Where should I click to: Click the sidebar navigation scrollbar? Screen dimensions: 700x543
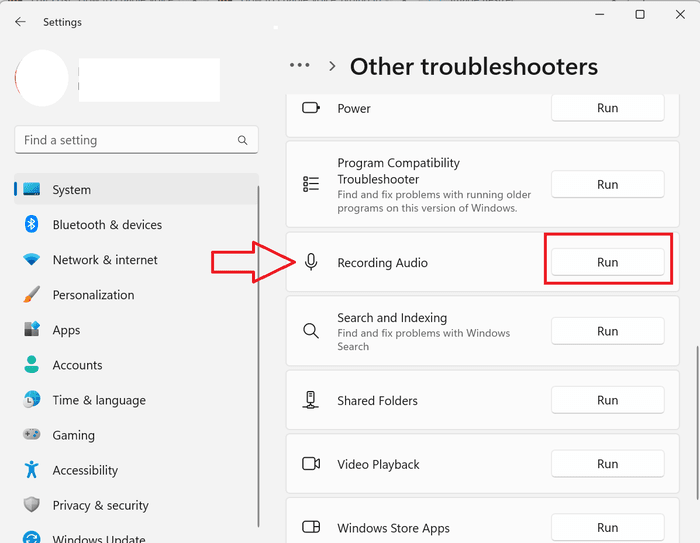coord(258,356)
